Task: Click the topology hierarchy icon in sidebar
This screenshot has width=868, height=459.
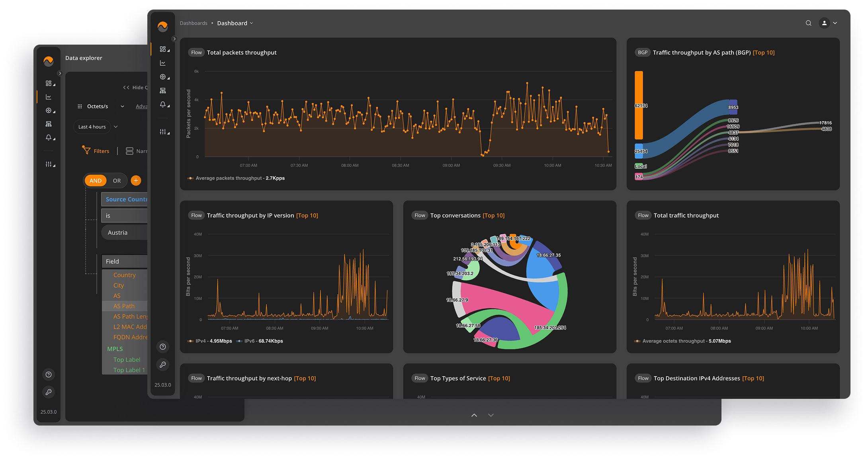Action: point(163,90)
